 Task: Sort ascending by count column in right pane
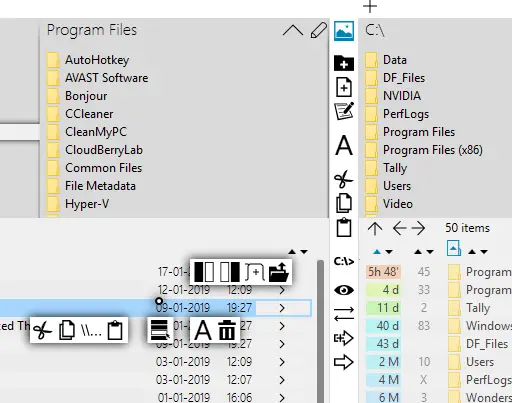pos(418,252)
